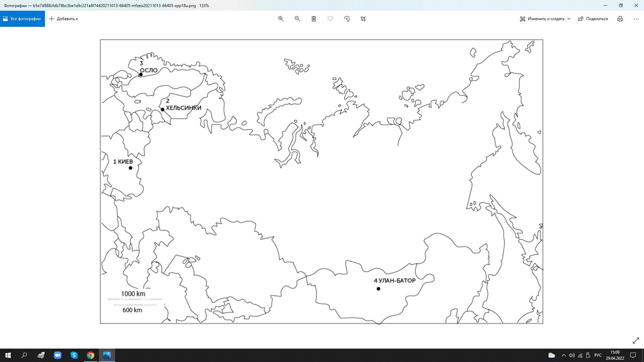Print the photo using the printer icon
Screen dimensions: 644x362
pyautogui.click(x=620, y=19)
